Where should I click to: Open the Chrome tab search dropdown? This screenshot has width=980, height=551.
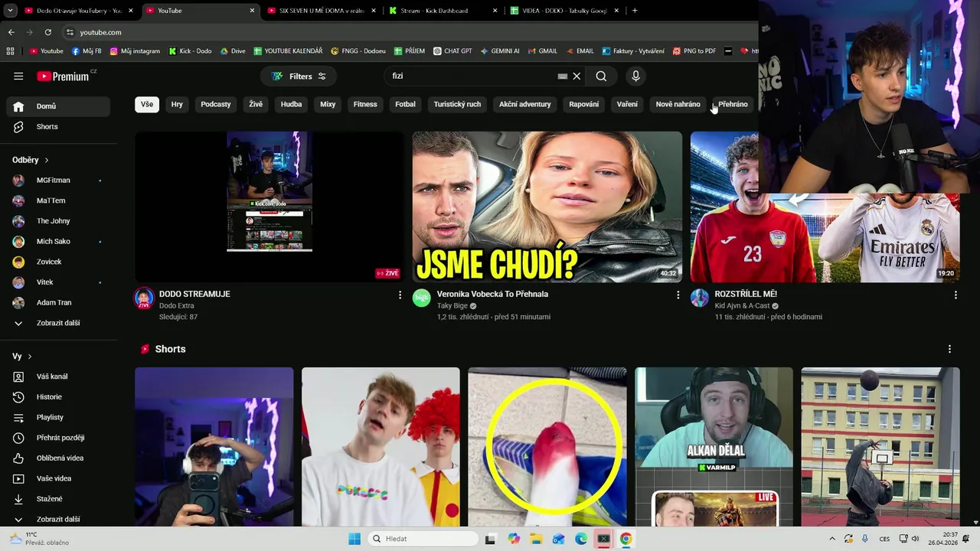click(x=10, y=11)
